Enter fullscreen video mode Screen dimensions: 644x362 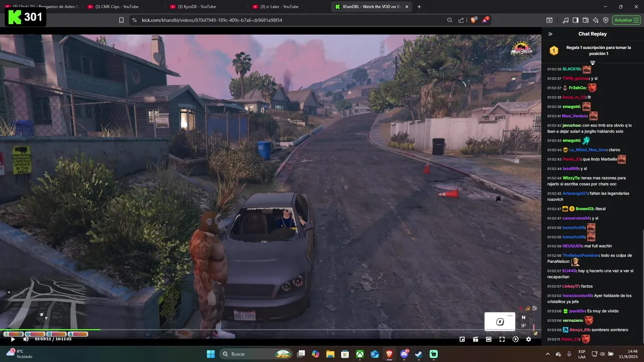coord(502,339)
